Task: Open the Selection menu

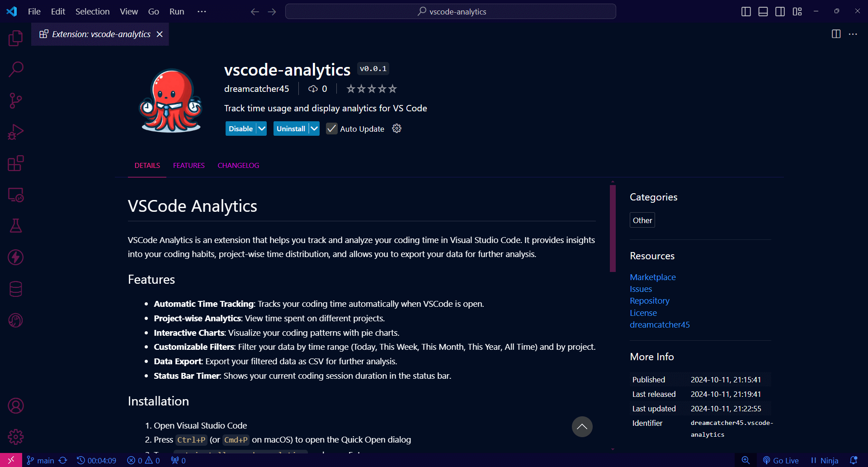Action: (92, 12)
